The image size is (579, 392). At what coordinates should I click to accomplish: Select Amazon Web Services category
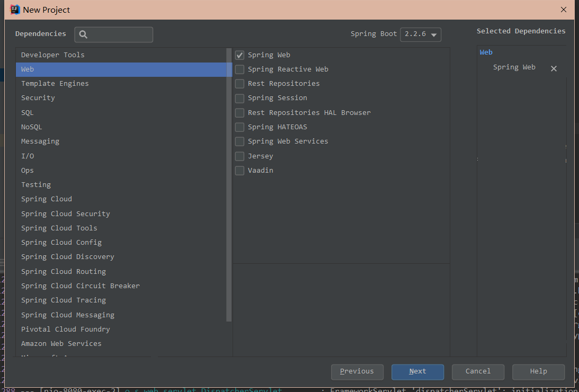121,344
